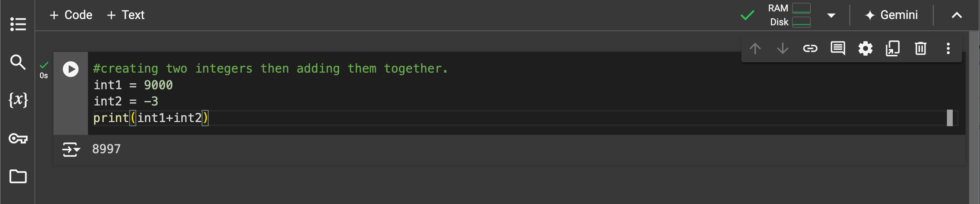Screen dimensions: 980x204
Task: Mirror cell in tab
Action: click(892, 48)
